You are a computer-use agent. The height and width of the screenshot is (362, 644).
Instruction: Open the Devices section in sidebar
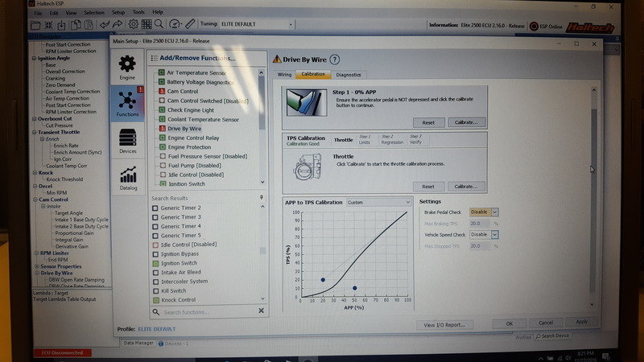click(128, 141)
